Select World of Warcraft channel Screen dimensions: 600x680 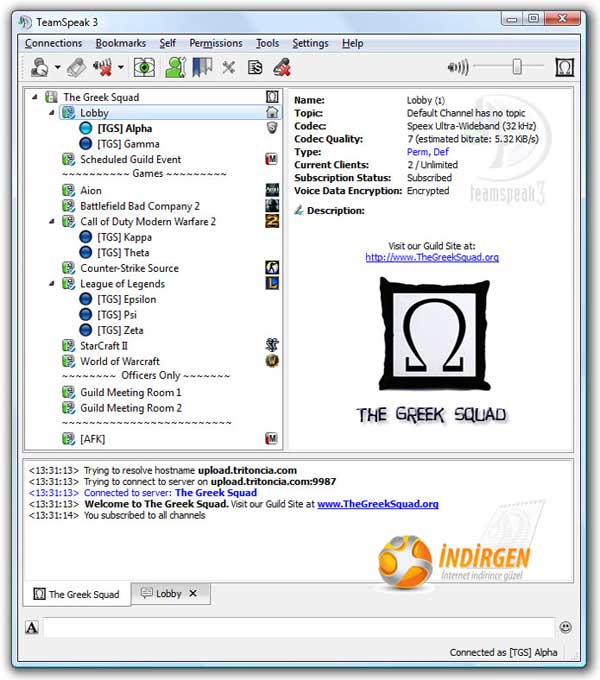[120, 362]
